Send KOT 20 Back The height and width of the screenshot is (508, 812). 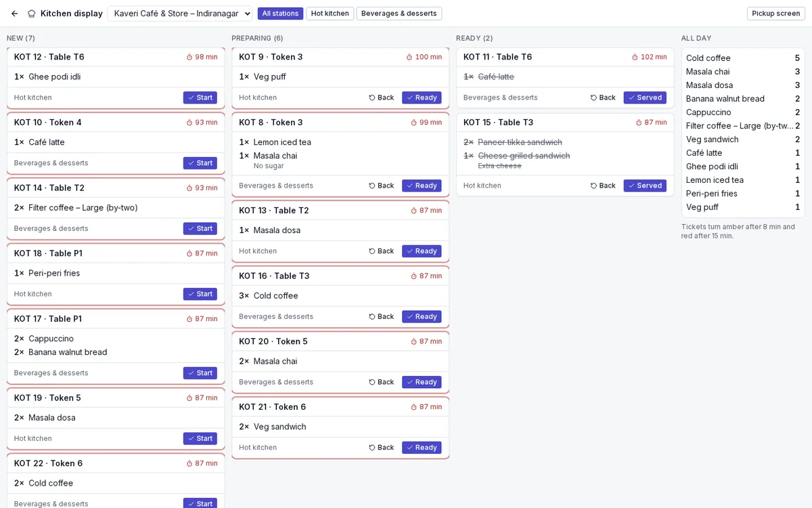[382, 382]
